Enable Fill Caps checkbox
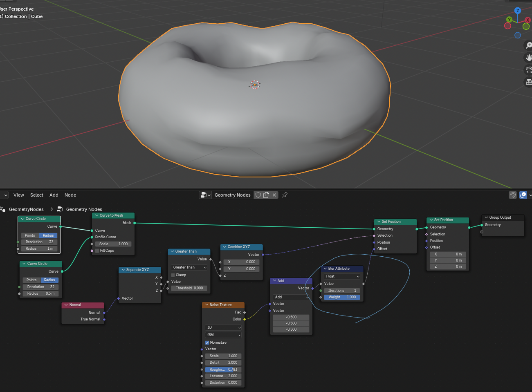532x392 pixels. [97, 251]
